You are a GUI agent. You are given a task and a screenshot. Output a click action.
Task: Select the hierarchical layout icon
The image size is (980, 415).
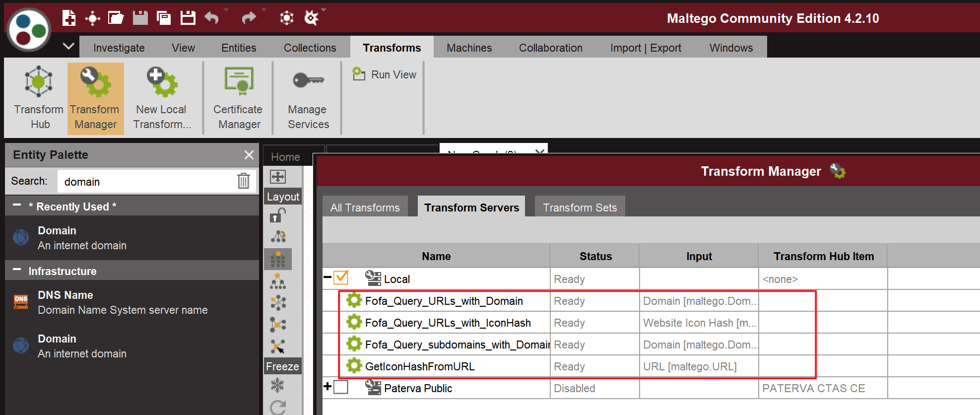(x=278, y=281)
